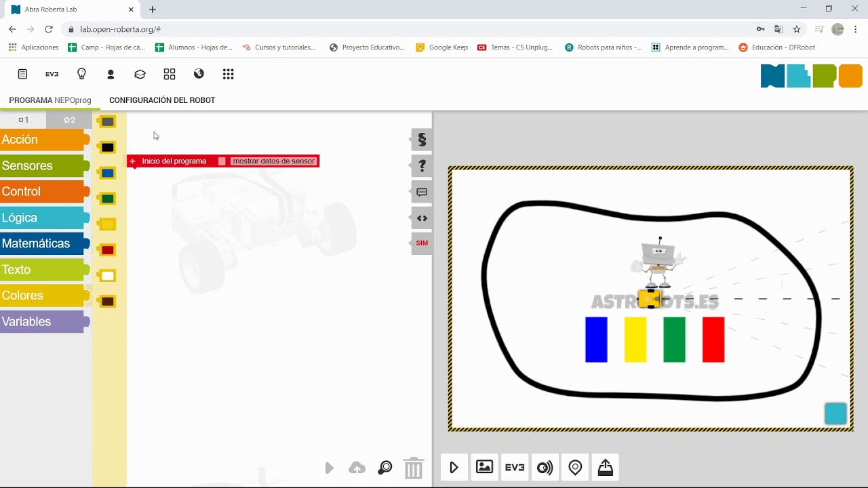Viewport: 868px width, 488px height.
Task: Click the trash can delete icon
Action: click(x=413, y=468)
